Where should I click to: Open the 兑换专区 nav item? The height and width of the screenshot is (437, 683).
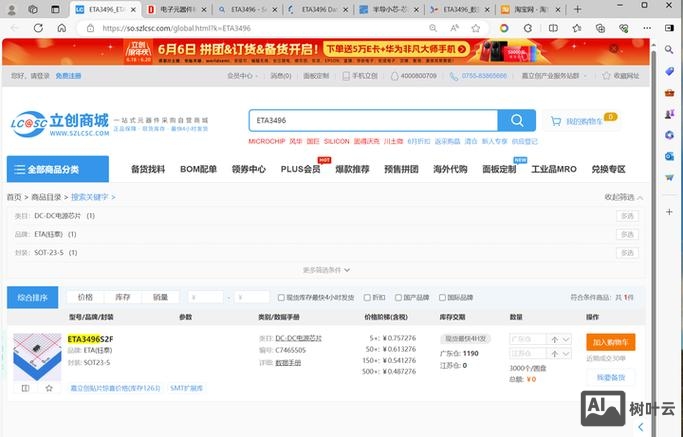click(609, 169)
